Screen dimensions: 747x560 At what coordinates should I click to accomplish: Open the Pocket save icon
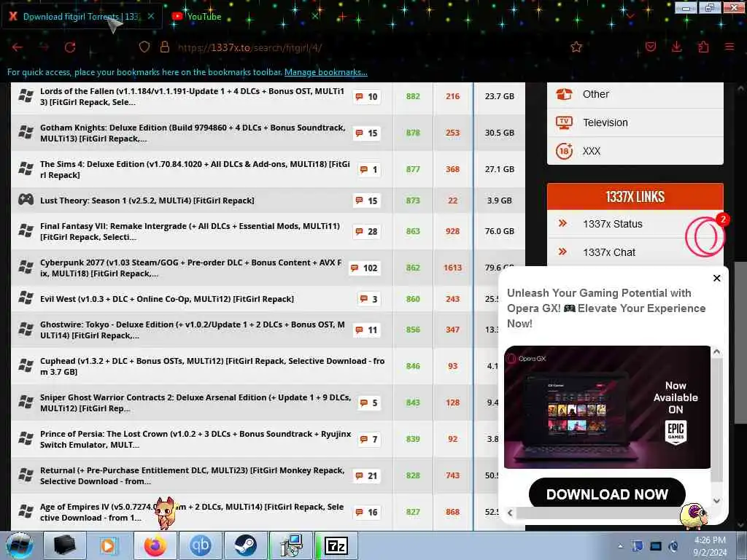[650, 47]
